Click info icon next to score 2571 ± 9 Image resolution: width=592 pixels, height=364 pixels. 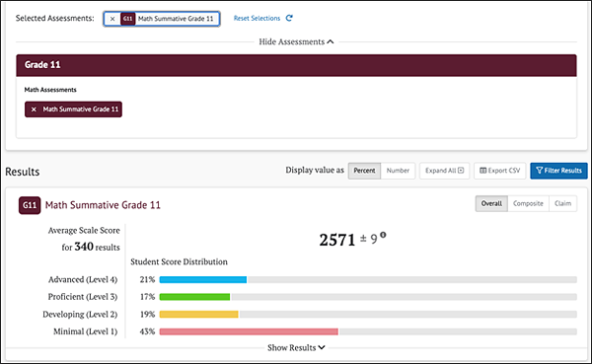coord(383,235)
